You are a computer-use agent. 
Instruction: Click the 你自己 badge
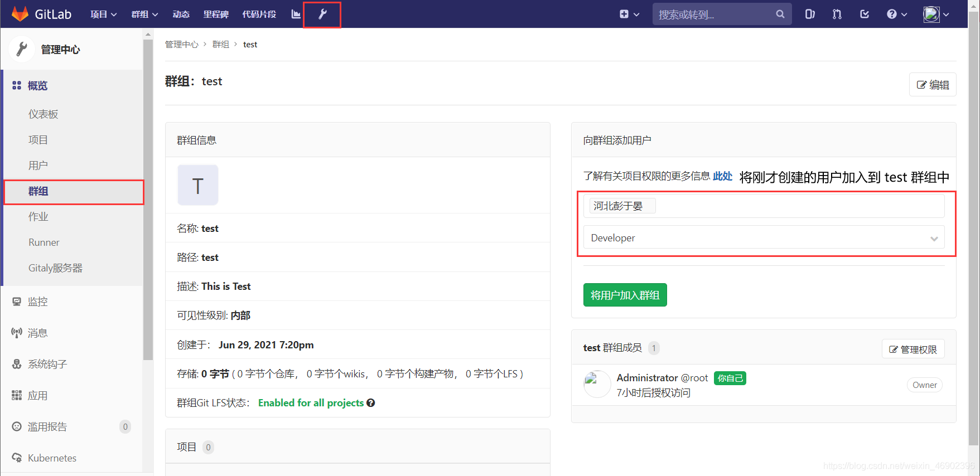pos(730,378)
